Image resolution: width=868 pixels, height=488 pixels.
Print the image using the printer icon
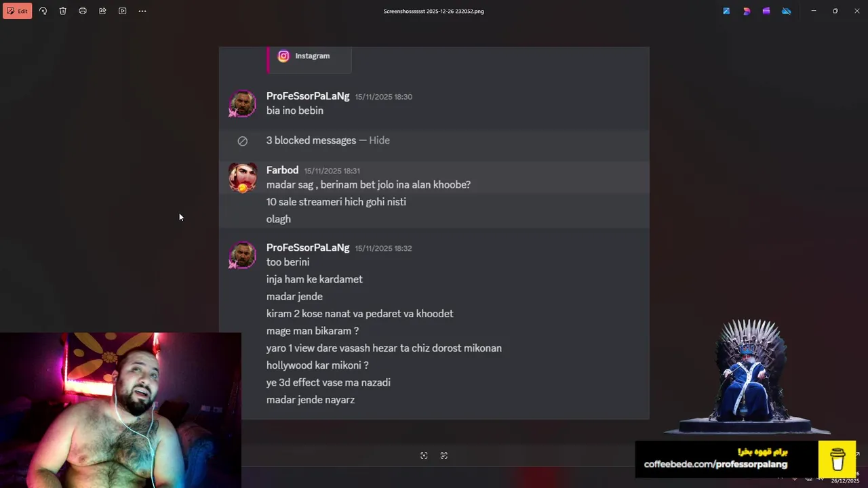83,11
